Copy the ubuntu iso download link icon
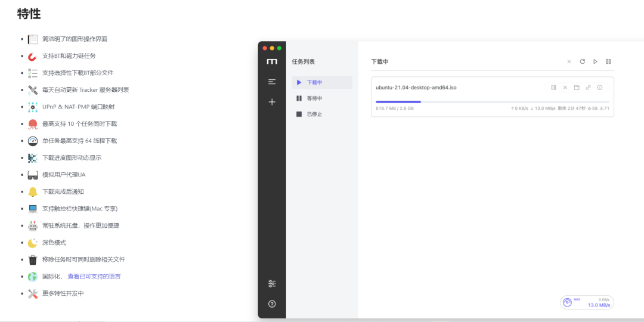Viewport: 644px width, 322px height. click(x=588, y=88)
